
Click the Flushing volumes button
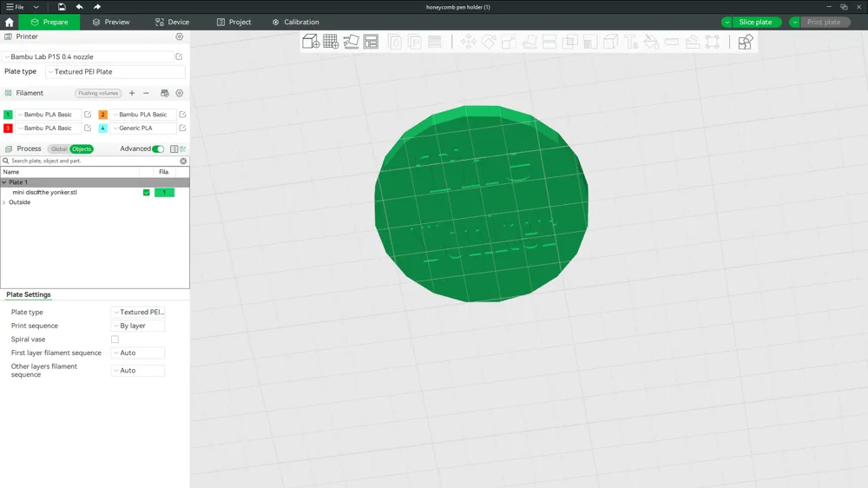pyautogui.click(x=98, y=93)
